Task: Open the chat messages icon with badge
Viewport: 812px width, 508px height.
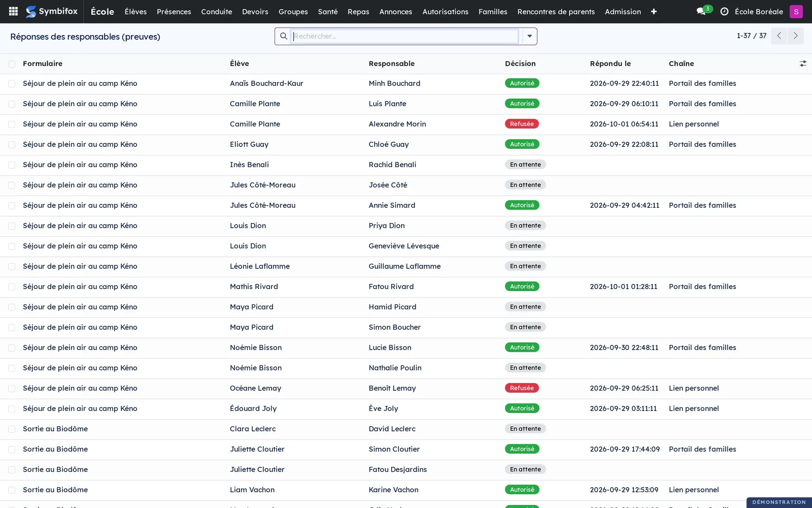Action: point(703,11)
